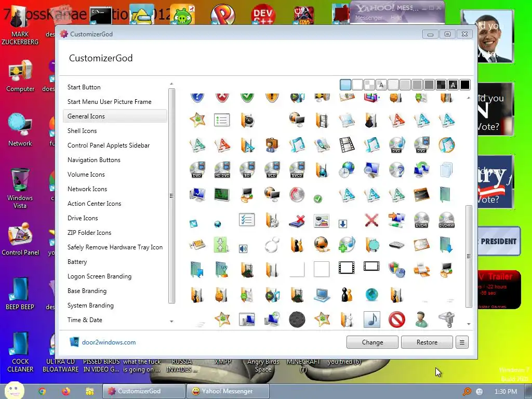
Task: Select black background swatch with letter A
Action: [x=453, y=85]
